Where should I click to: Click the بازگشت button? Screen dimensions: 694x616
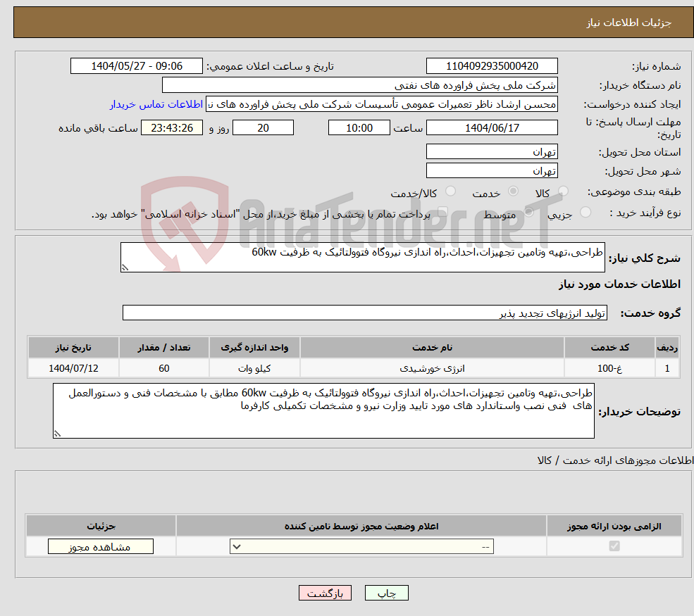tap(325, 592)
